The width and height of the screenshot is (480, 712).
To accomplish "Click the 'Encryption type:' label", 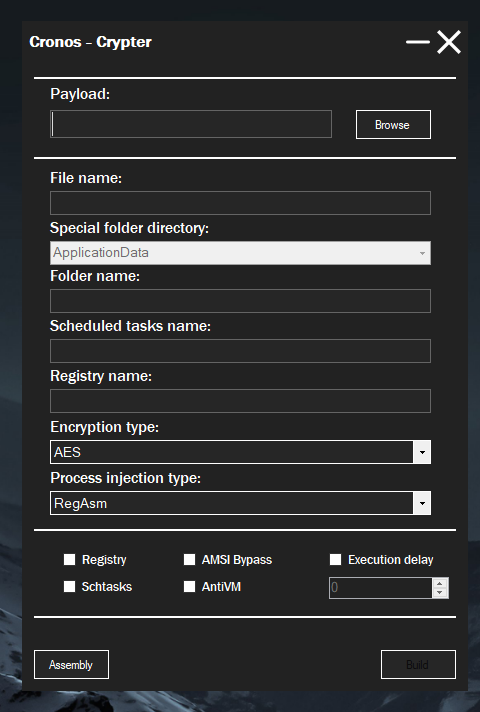I will click(x=104, y=427).
